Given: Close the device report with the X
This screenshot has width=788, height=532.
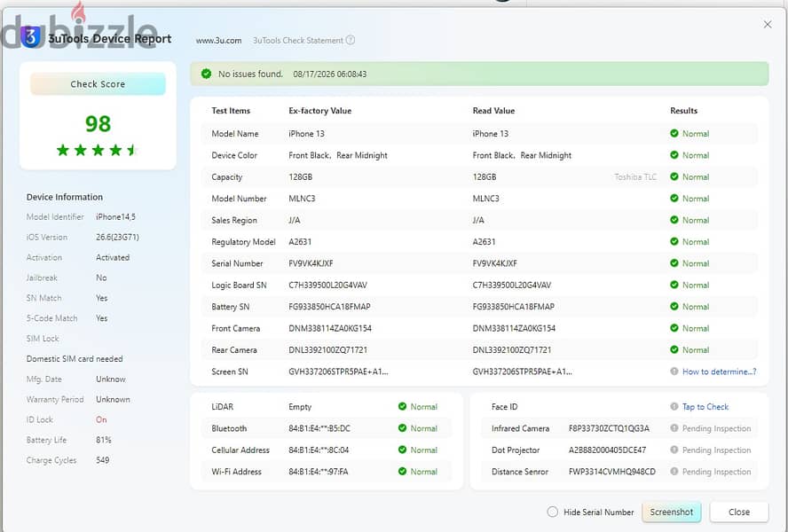Looking at the screenshot, I should pos(768,24).
